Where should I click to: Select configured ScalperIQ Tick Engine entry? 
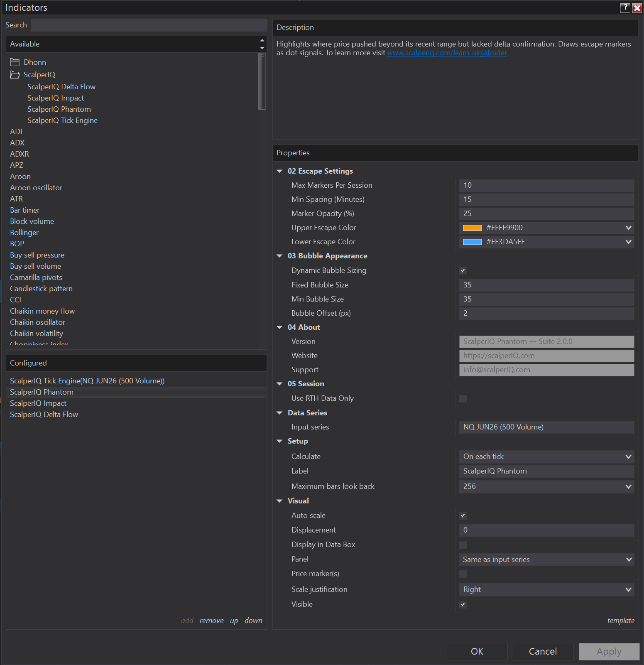[x=87, y=381]
